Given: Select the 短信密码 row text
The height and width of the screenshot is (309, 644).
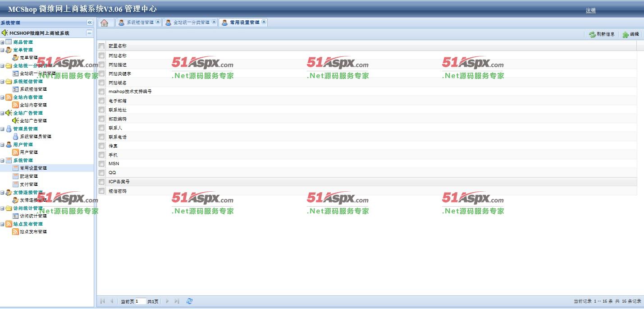Looking at the screenshot, I should [x=118, y=191].
